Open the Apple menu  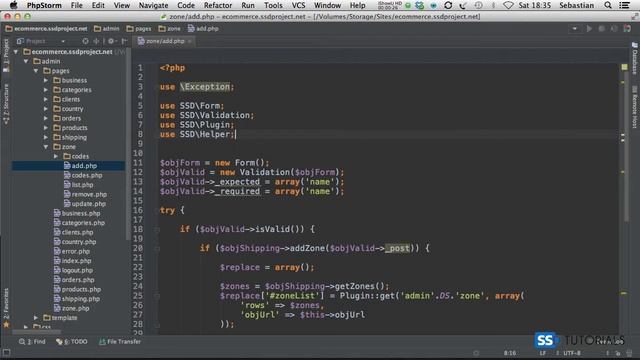coord(13,5)
